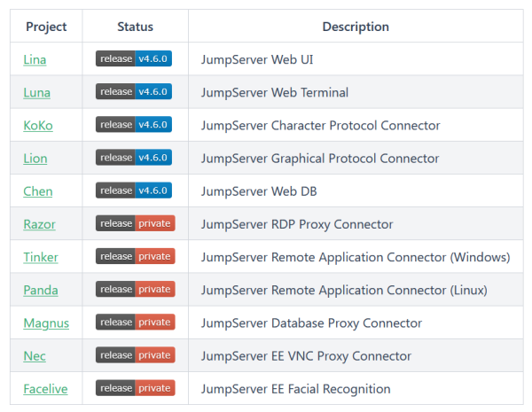Click the release v4.6.0 badge for Luna
The height and width of the screenshot is (412, 532).
pos(134,91)
